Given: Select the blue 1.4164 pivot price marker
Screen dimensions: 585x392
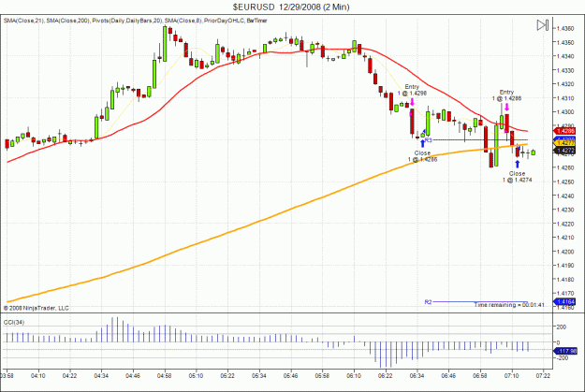Looking at the screenshot, I should click(565, 301).
